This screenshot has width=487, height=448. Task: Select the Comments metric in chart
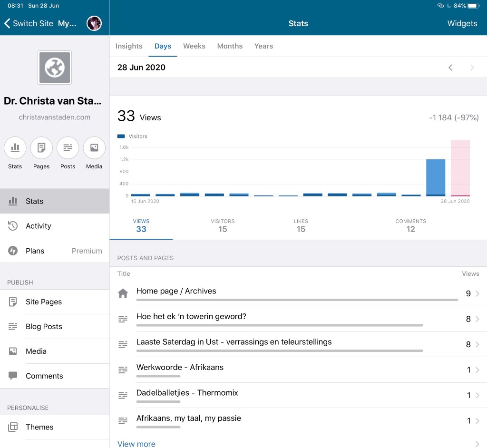(410, 226)
